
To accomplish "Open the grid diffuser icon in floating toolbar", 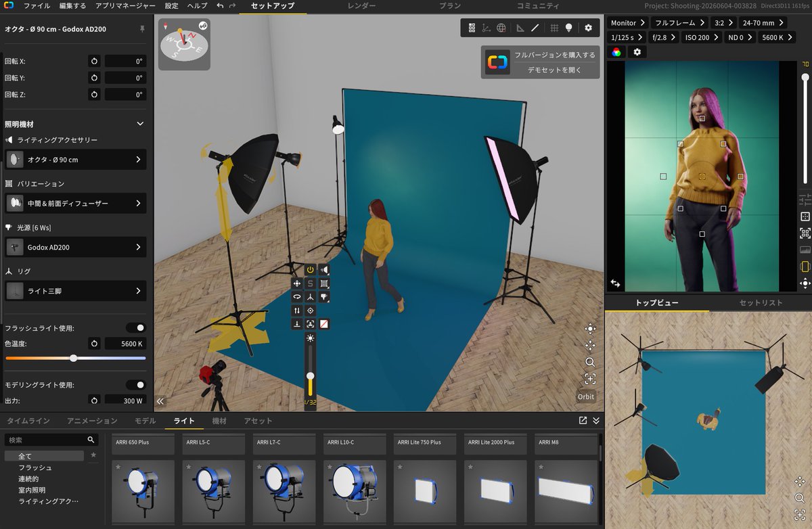I will [x=324, y=283].
